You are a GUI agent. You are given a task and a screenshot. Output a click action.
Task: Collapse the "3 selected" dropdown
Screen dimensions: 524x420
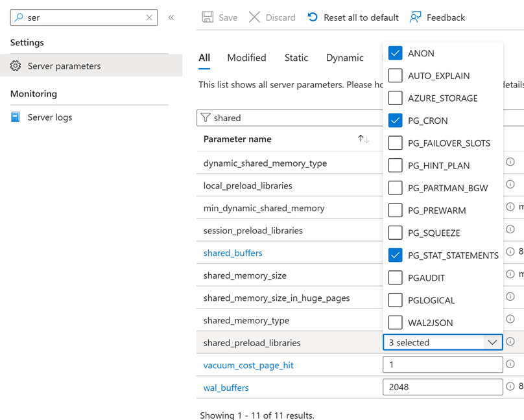click(492, 342)
